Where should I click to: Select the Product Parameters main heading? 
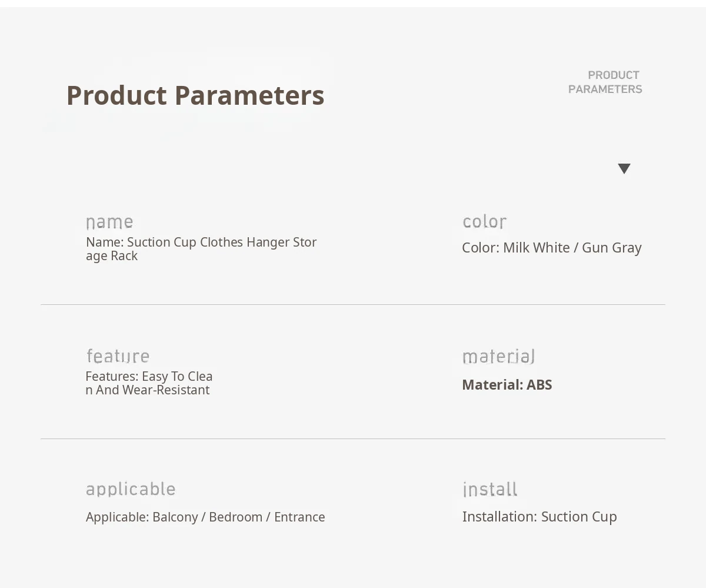pos(195,95)
